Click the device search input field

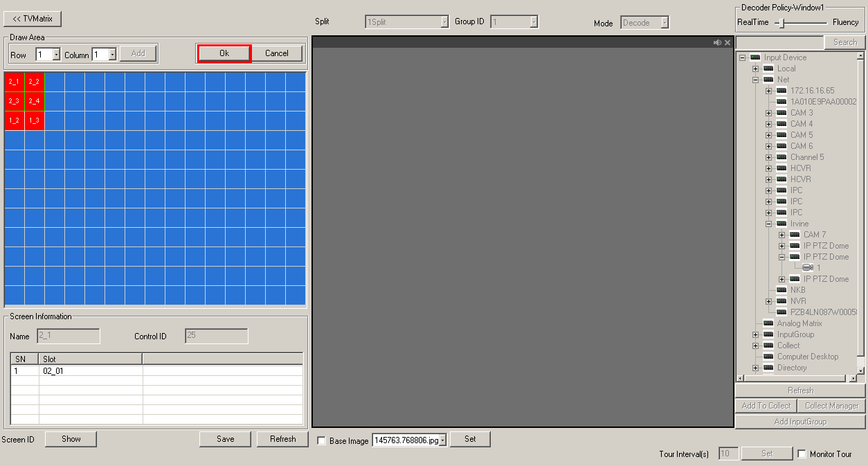pos(779,42)
